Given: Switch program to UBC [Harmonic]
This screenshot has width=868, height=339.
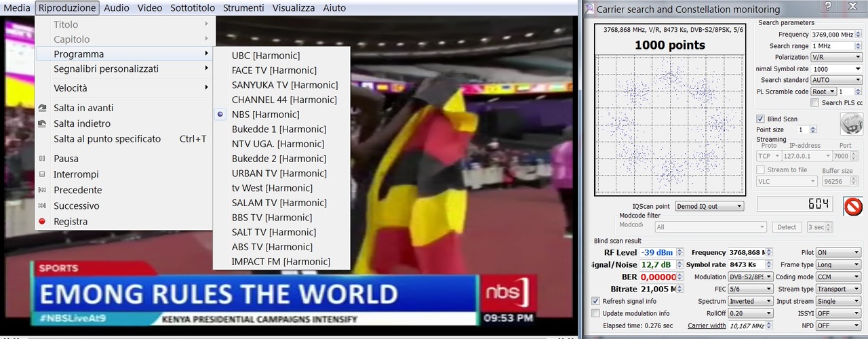Looking at the screenshot, I should coord(281,56).
